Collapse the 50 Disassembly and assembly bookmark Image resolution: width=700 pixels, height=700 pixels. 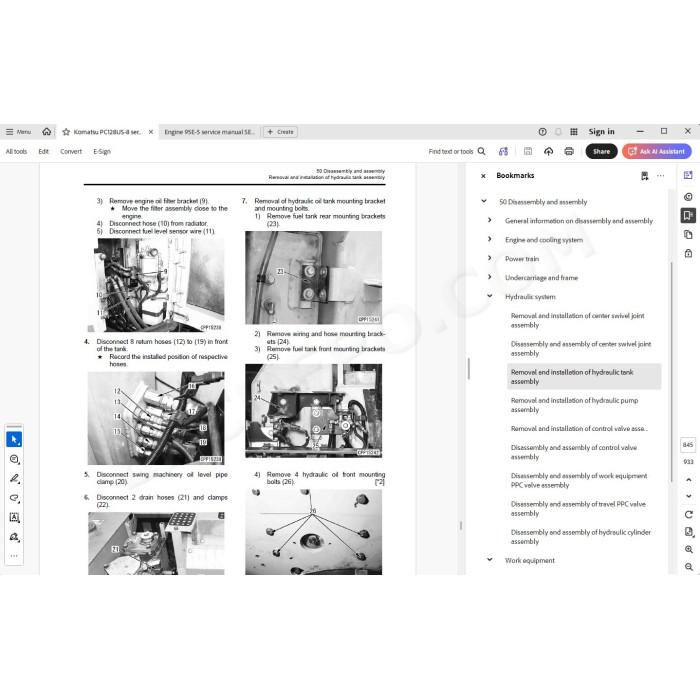484,201
